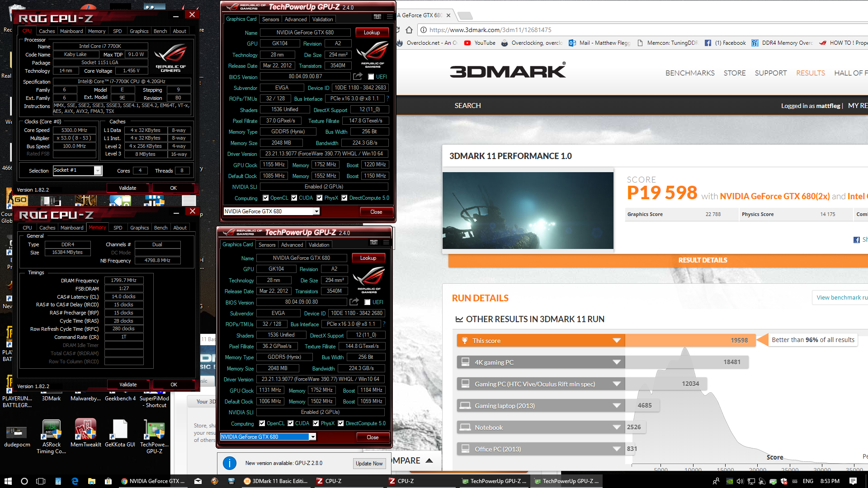
Task: Click camera icon in lower GPU-Z window
Action: click(x=373, y=243)
